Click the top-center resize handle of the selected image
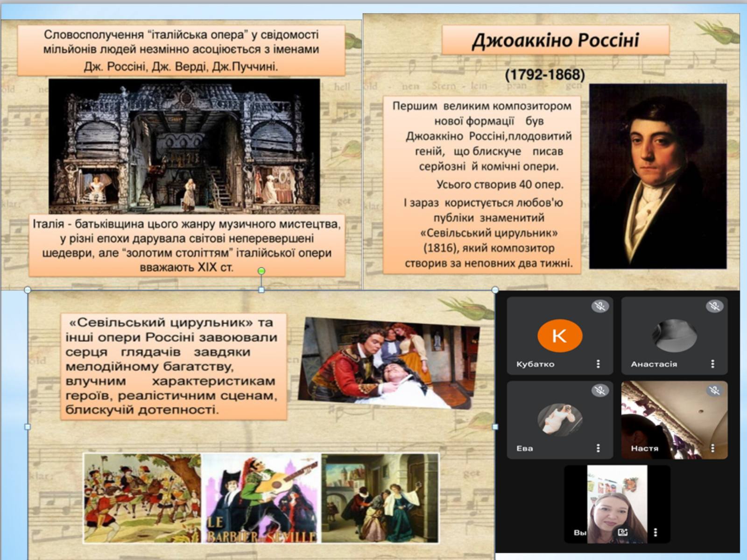This screenshot has height=560, width=747. pos(261,290)
